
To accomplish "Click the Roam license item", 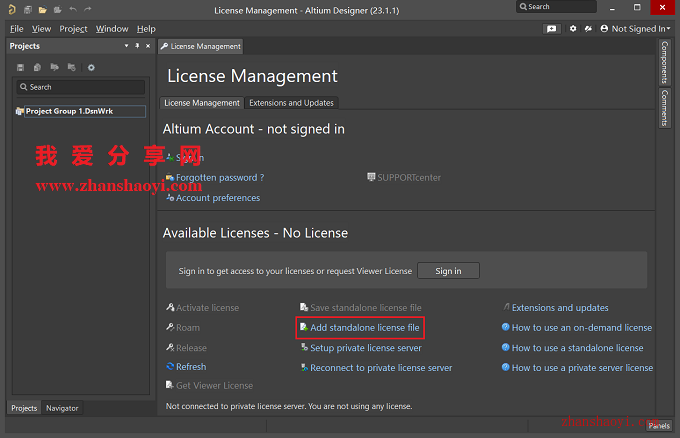I will click(183, 327).
